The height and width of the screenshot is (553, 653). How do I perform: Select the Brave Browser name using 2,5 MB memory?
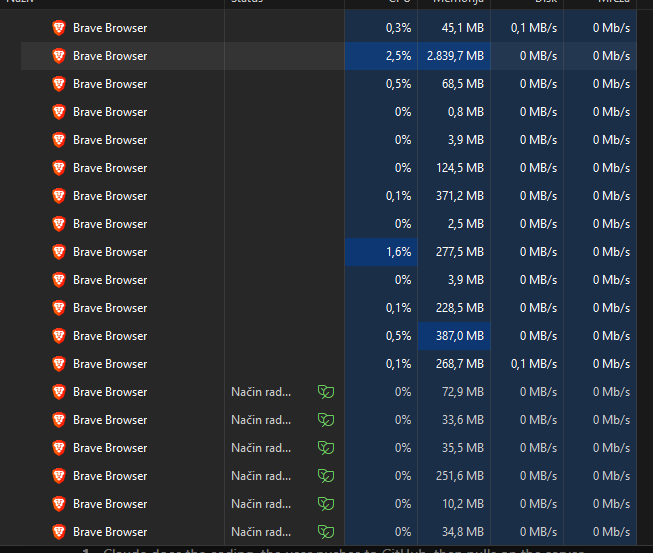[110, 224]
